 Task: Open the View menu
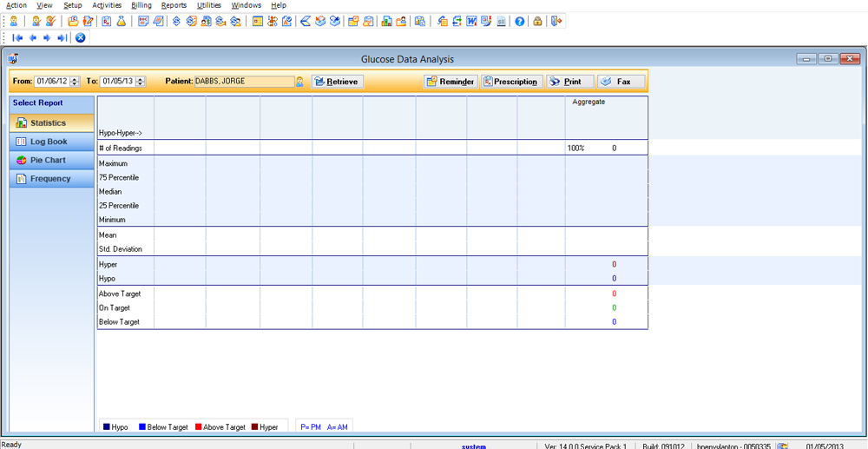click(44, 5)
